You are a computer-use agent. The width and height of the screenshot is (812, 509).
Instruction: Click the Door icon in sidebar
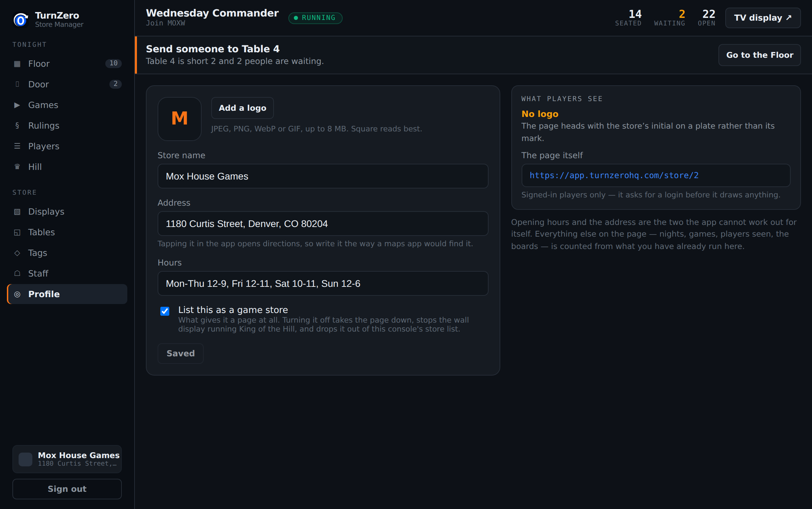tap(17, 84)
